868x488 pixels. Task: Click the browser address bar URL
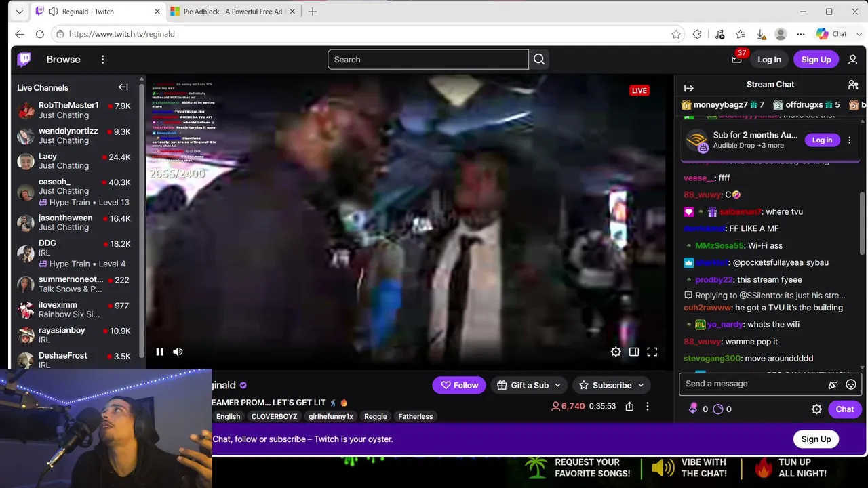point(122,34)
